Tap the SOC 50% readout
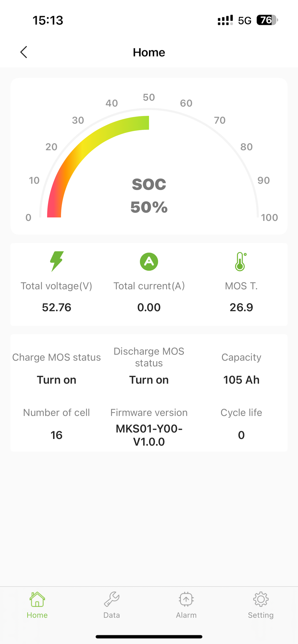Viewport: 298px width, 644px height. [x=149, y=207]
